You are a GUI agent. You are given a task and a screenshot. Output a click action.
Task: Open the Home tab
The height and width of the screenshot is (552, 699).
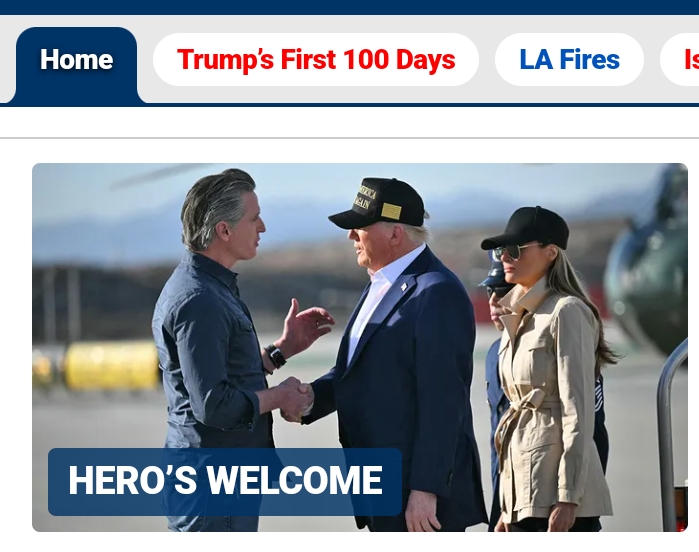coord(76,65)
